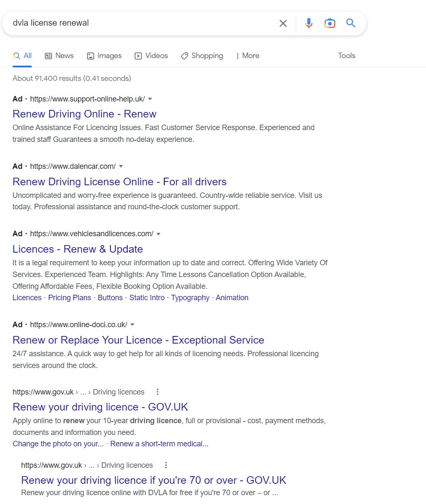Follow the 'Typography' sitelink
Screen dimensions: 426x504
[x=190, y=298]
